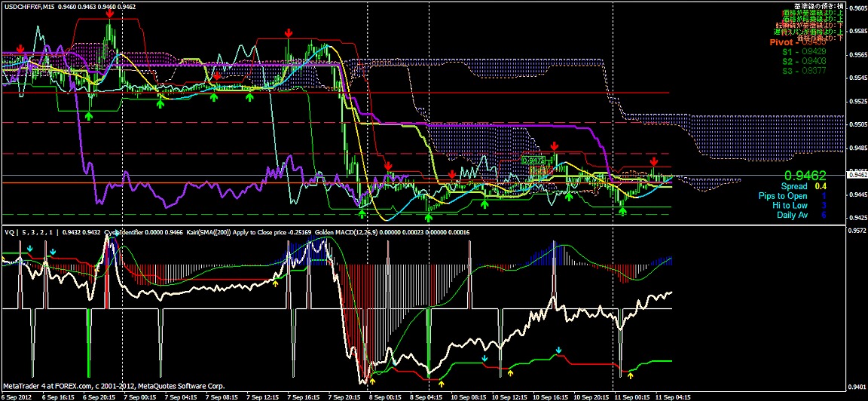Click the 11 Sep 00:15 time label

click(631, 396)
